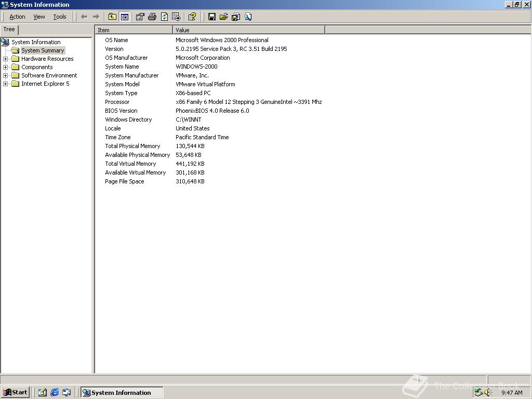Click the Save as text file icon
Screen dimensions: 532x399
click(236, 17)
